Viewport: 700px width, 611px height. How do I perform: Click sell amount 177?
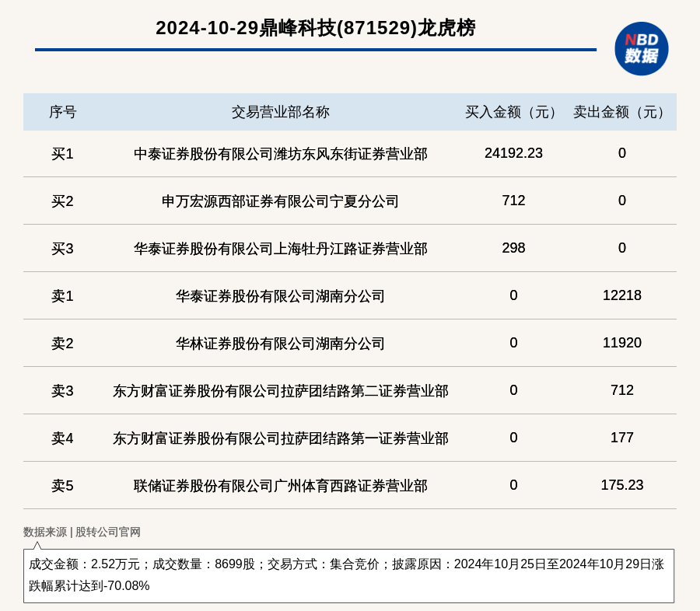click(x=622, y=438)
